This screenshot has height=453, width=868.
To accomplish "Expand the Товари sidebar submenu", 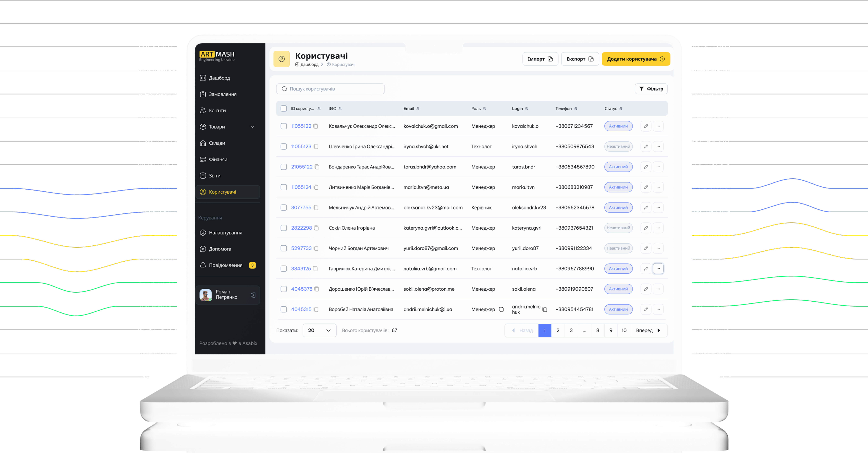I will coord(252,127).
